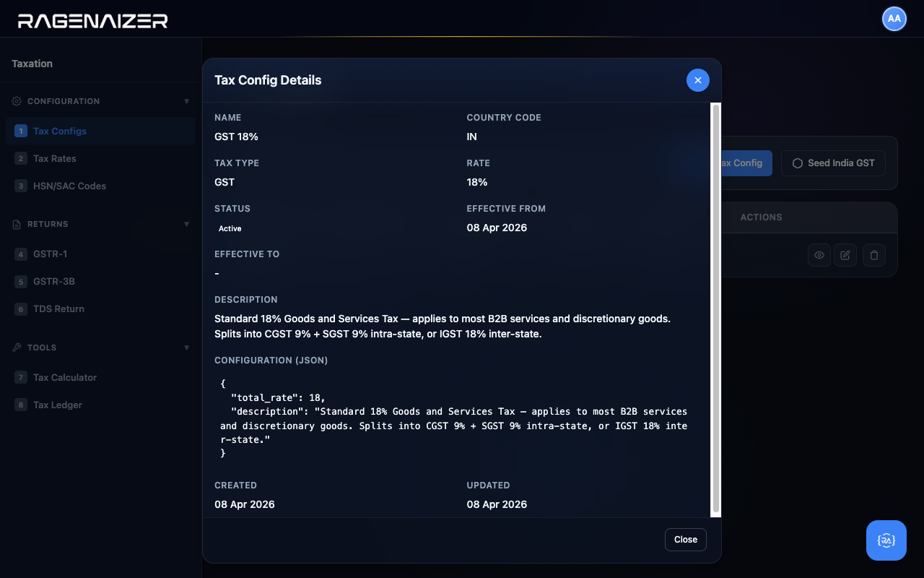Click the RAGENAIZER logo
The image size is (924, 578).
(92, 21)
